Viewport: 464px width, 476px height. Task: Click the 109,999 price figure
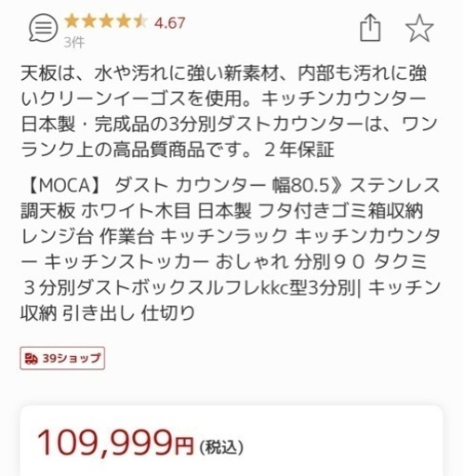pos(105,443)
